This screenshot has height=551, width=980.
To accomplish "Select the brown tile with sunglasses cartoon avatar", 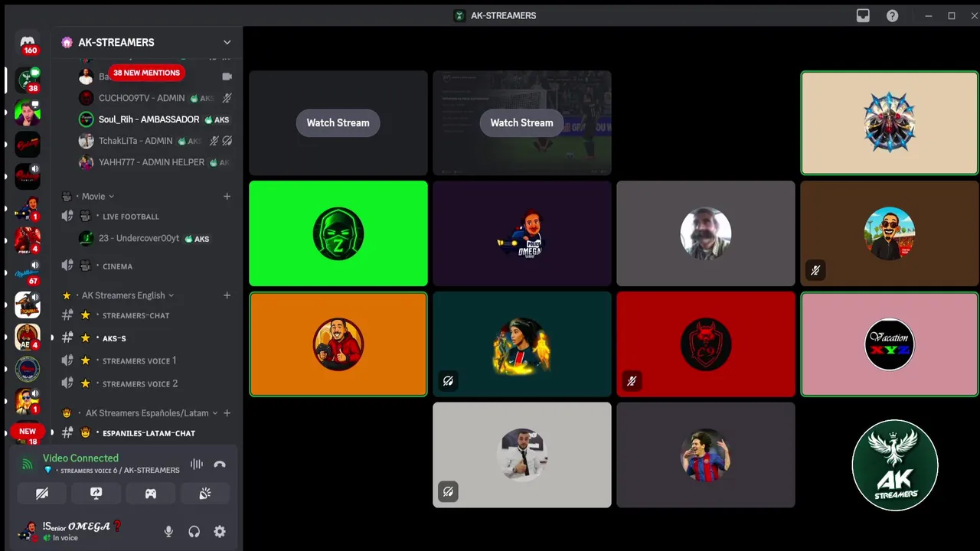I will (890, 233).
